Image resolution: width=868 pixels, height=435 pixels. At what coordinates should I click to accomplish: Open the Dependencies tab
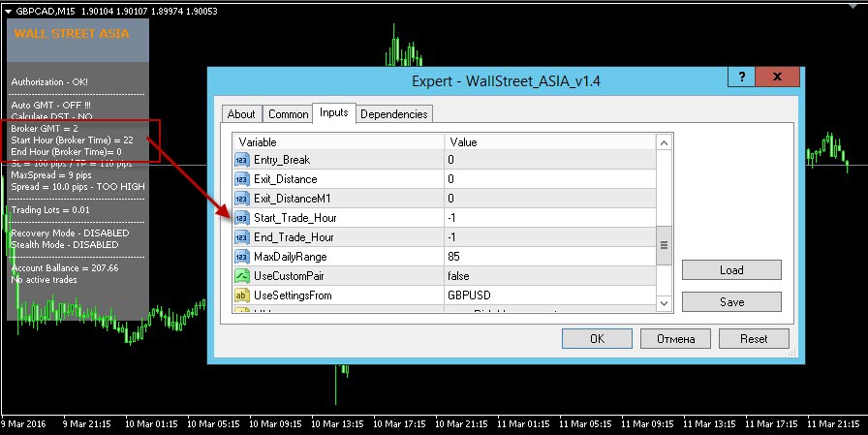(394, 114)
